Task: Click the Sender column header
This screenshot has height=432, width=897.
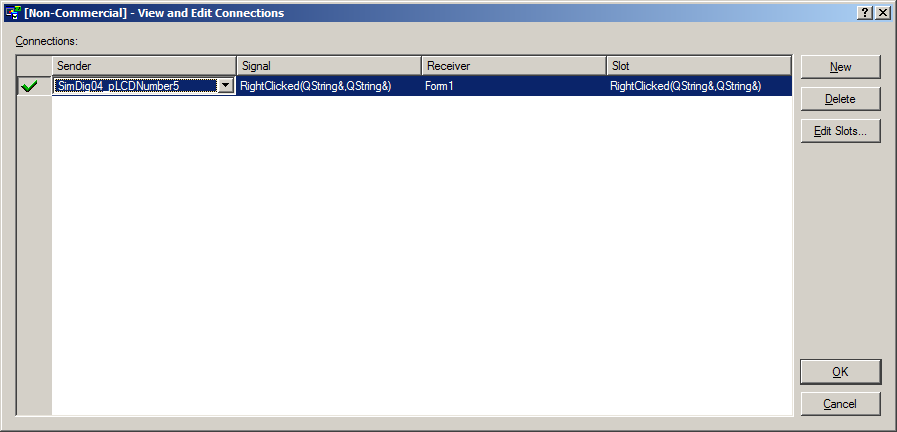Action: (144, 66)
